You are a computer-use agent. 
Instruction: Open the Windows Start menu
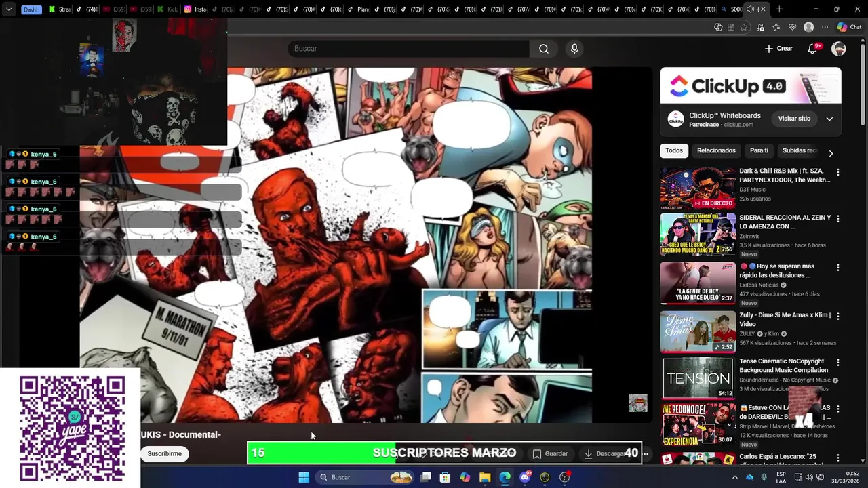[304, 477]
